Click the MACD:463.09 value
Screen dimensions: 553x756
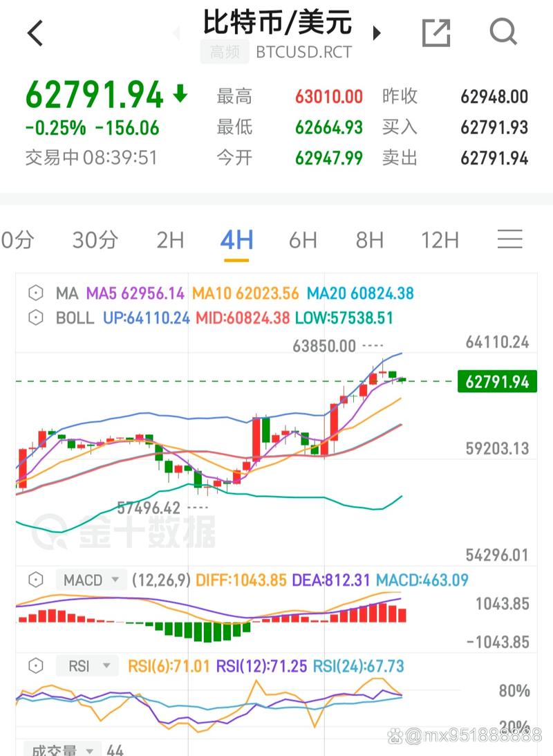coord(422,580)
